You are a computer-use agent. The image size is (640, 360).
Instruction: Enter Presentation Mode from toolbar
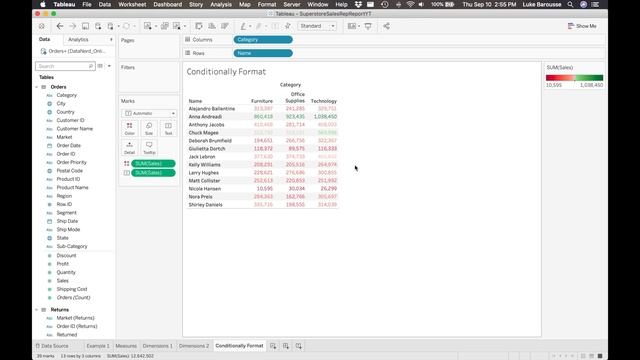point(368,26)
